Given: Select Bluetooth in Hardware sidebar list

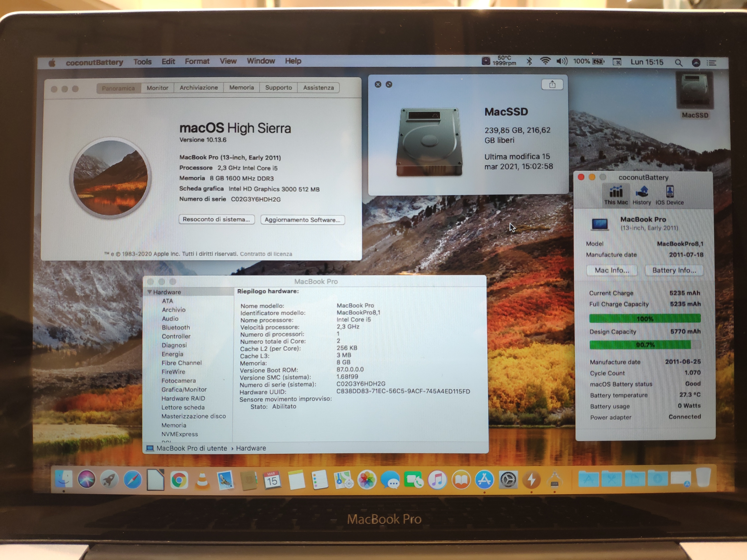Looking at the screenshot, I should [x=176, y=328].
